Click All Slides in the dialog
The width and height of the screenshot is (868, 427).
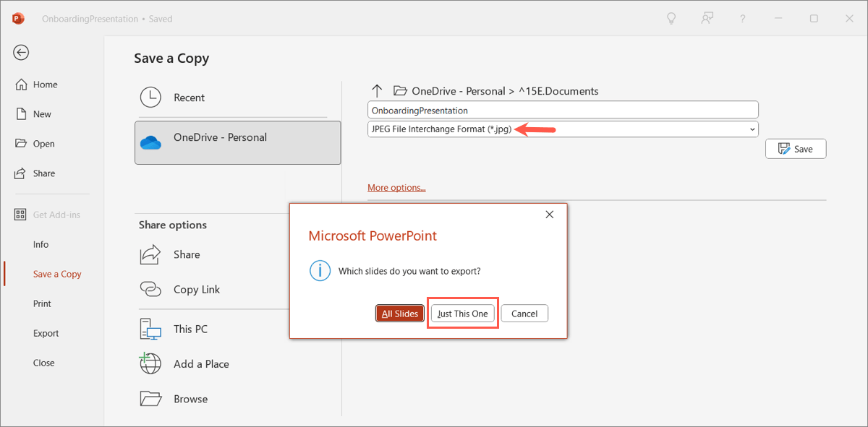(400, 314)
